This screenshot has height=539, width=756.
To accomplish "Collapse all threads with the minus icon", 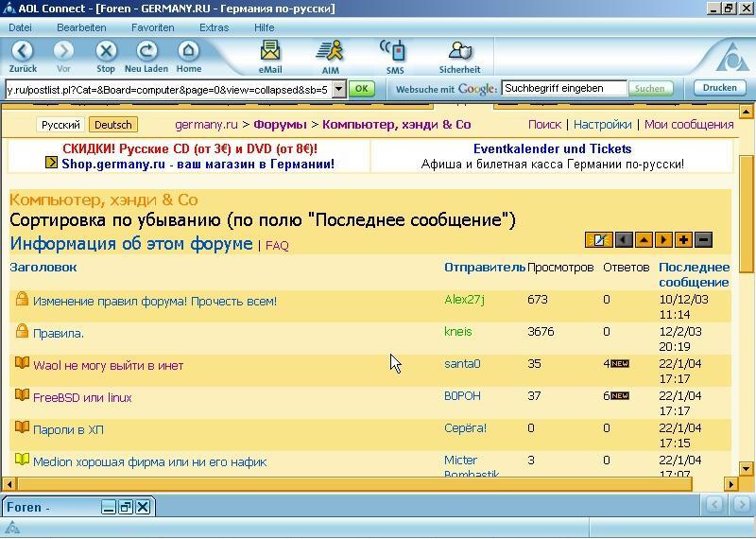I will 703,239.
